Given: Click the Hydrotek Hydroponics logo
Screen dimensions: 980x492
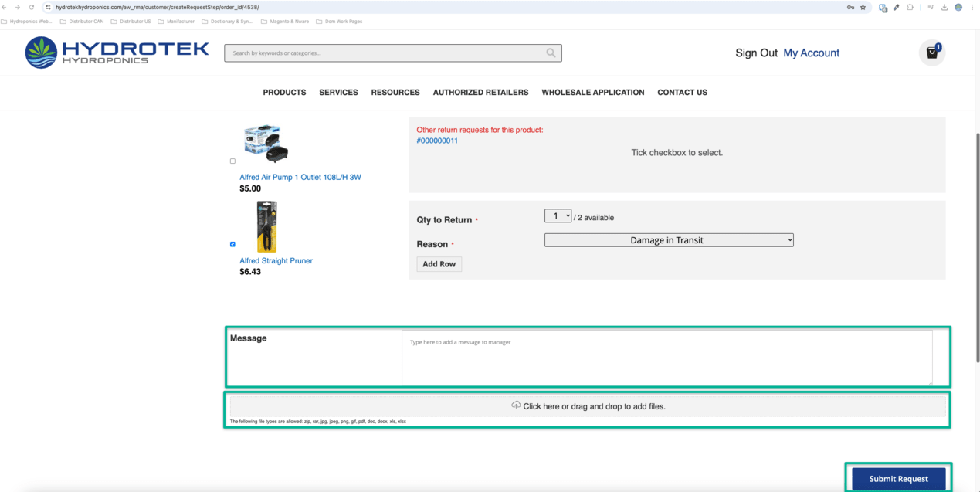Looking at the screenshot, I should (x=117, y=53).
